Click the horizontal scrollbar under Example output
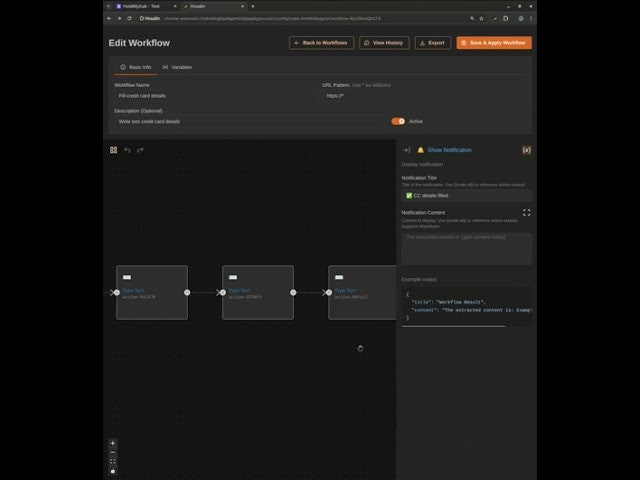This screenshot has height=480, width=640. tap(453, 326)
